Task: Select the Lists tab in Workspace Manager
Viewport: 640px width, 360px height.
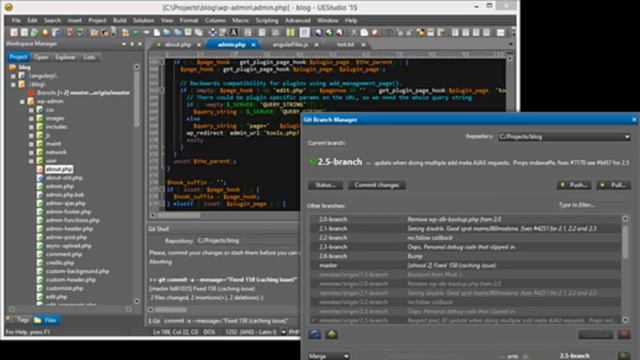Action: coord(89,57)
